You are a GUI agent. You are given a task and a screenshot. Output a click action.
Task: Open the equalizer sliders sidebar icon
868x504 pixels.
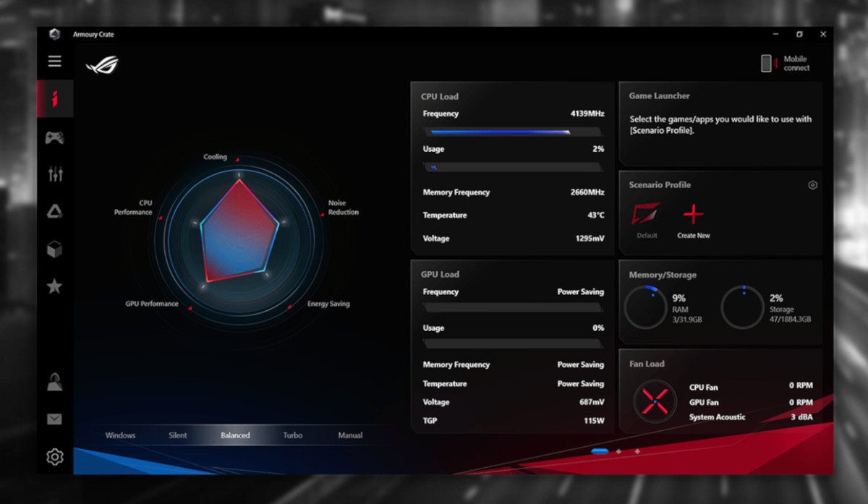click(x=55, y=174)
